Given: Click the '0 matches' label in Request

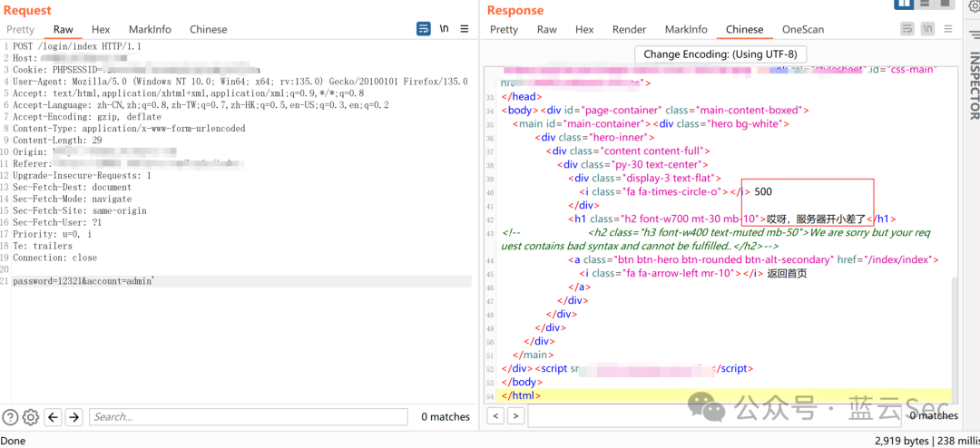Looking at the screenshot, I should click(446, 417).
